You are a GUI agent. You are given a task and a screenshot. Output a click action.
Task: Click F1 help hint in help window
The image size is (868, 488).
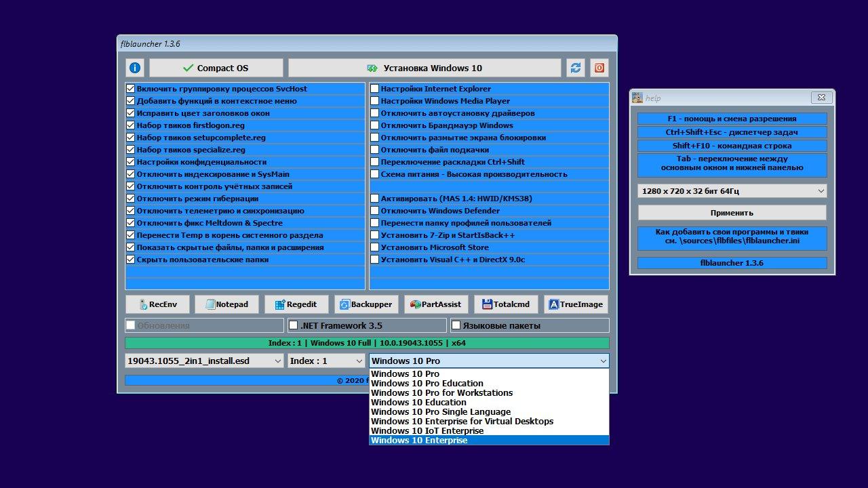tap(732, 119)
